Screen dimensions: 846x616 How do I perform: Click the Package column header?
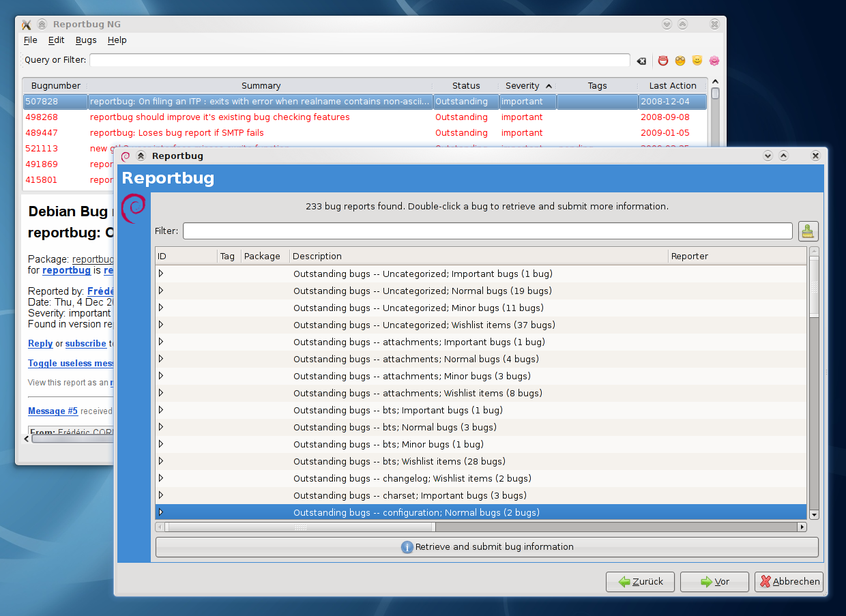coord(265,256)
